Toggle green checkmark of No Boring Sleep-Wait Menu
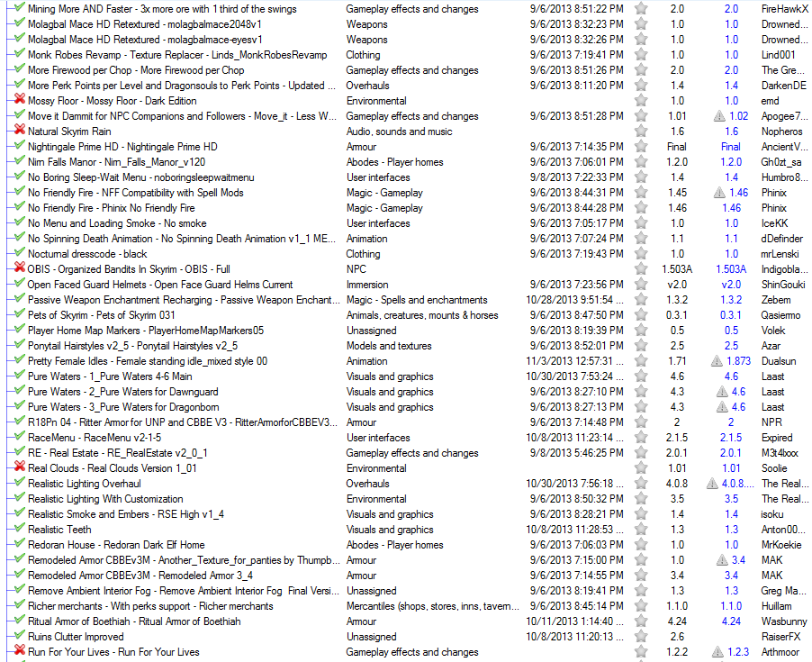Screen dimensions: 812x662 (x=20, y=175)
